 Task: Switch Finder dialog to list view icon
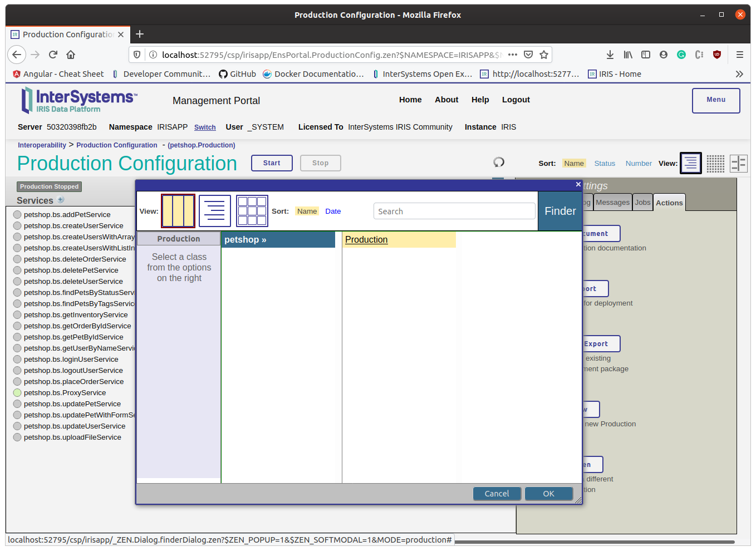(215, 211)
